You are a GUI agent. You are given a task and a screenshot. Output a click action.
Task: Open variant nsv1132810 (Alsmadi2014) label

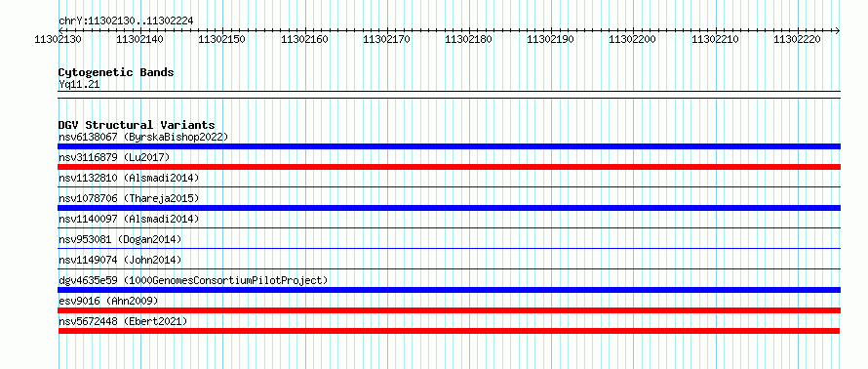click(x=129, y=178)
